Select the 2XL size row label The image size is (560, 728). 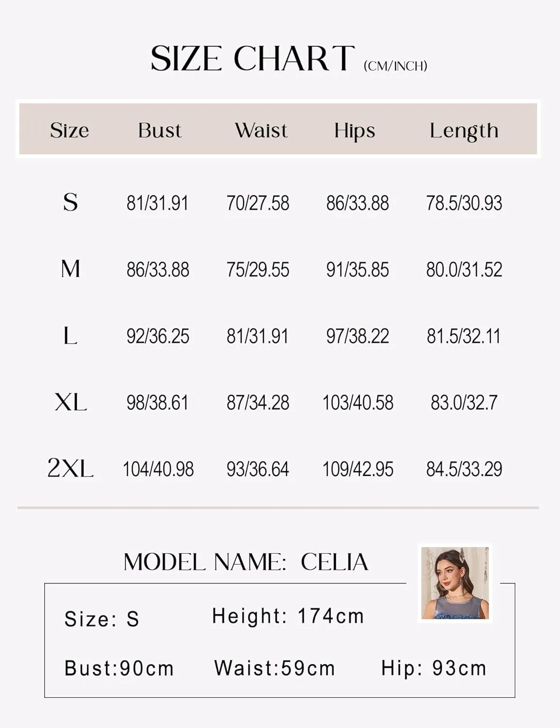tap(70, 468)
